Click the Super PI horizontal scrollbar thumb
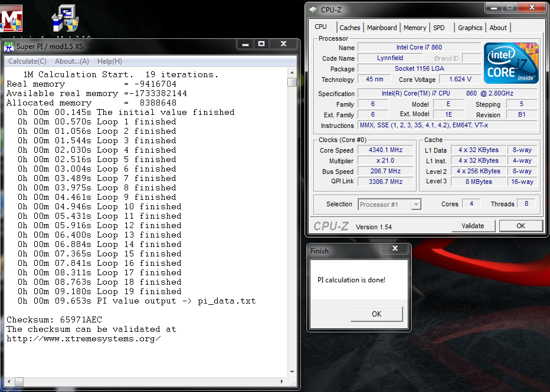Image resolution: width=550 pixels, height=392 pixels. pyautogui.click(x=19, y=381)
